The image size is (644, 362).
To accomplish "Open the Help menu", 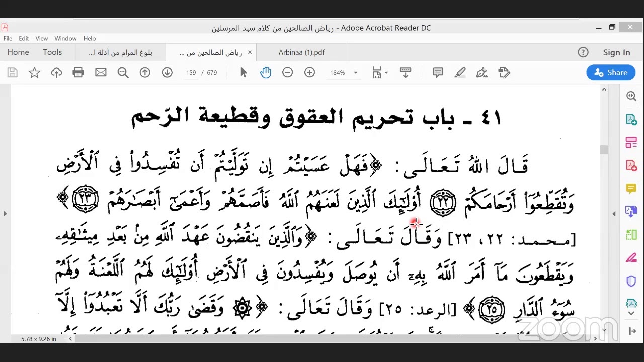I will coord(90,38).
